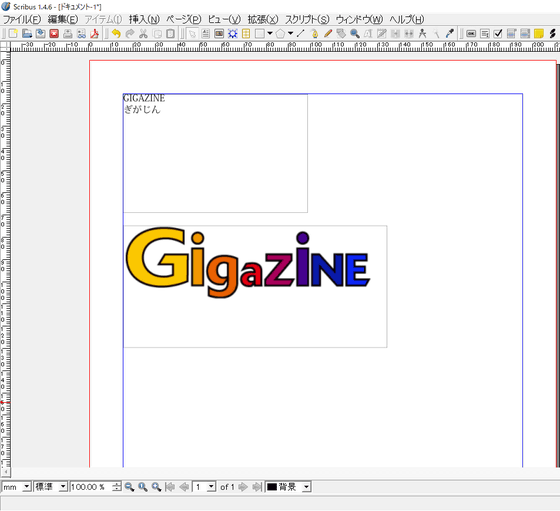The height and width of the screenshot is (511, 560).
Task: Open the 標準 image quality dropdown
Action: pos(50,487)
